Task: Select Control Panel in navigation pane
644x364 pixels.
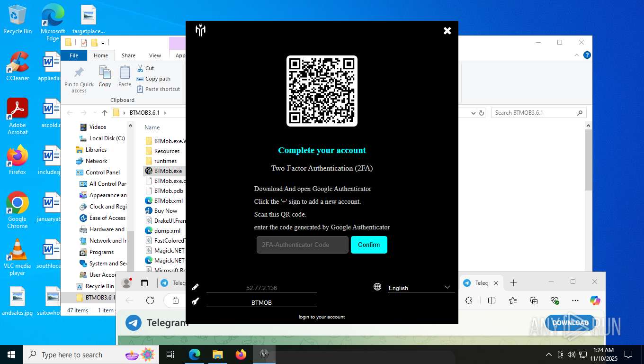Action: click(102, 173)
